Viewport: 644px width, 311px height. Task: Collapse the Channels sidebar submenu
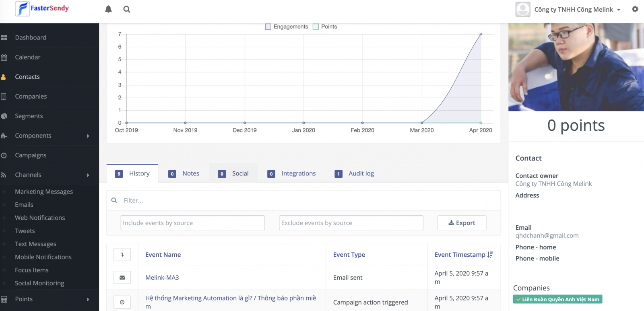(88, 175)
